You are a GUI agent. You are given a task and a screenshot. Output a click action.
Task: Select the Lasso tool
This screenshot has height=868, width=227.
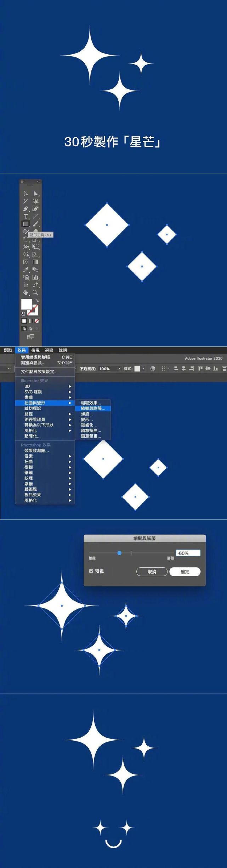(x=35, y=201)
